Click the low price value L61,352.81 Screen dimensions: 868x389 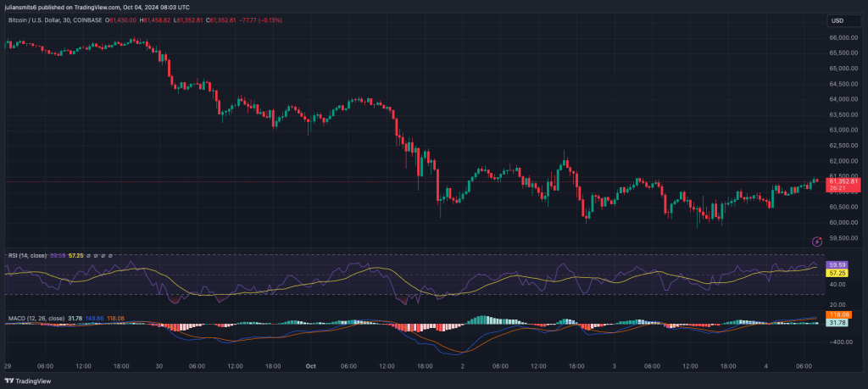(x=188, y=20)
